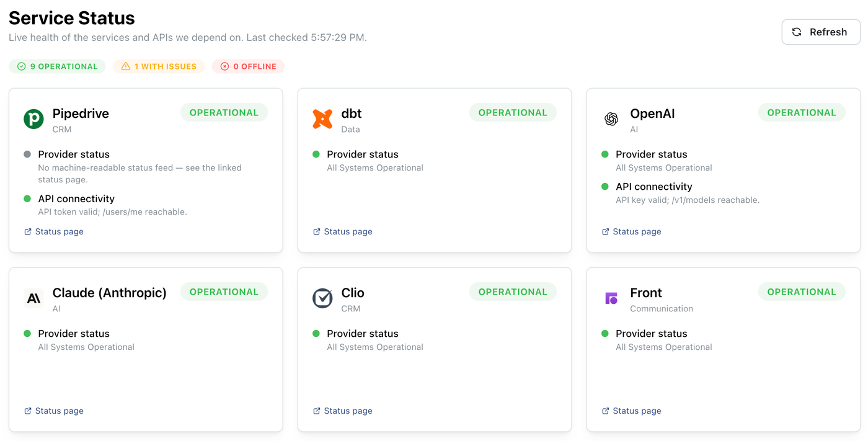This screenshot has height=441, width=868.
Task: Click the Pipedrive card title
Action: click(81, 114)
